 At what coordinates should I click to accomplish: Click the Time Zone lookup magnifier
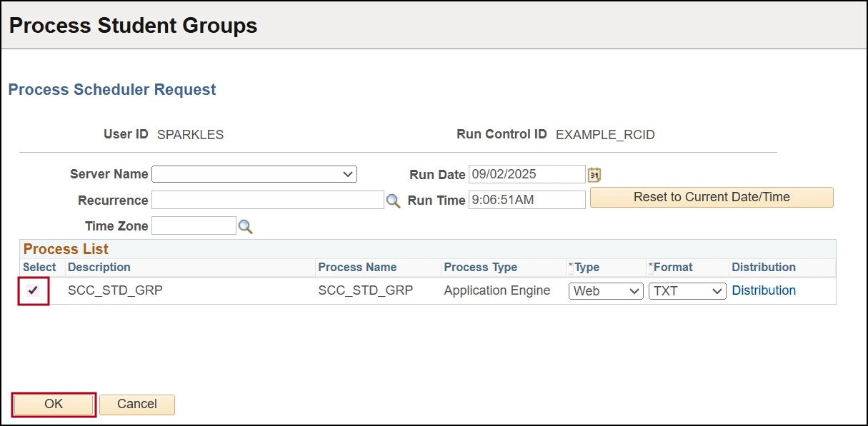tap(245, 227)
